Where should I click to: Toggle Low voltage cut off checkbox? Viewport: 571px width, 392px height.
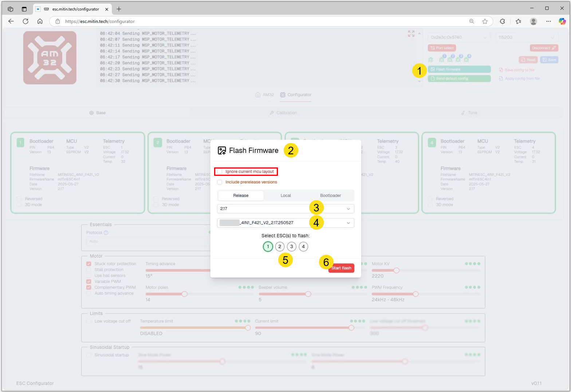click(89, 321)
